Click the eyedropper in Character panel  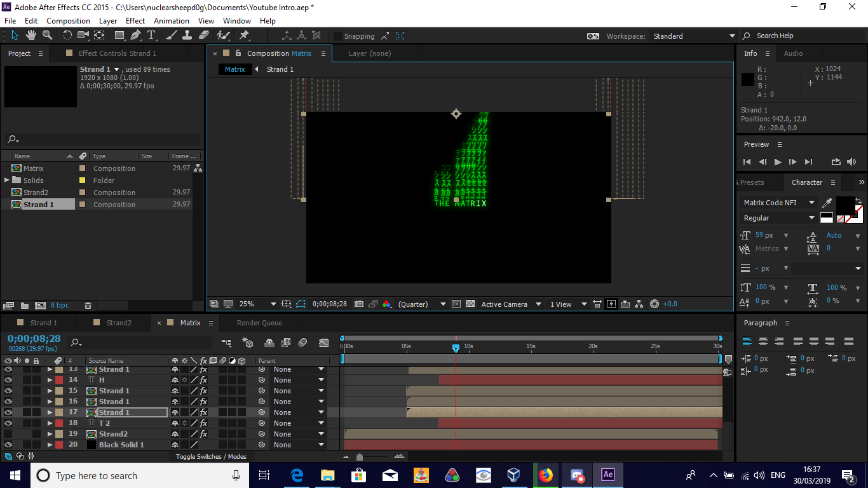827,203
